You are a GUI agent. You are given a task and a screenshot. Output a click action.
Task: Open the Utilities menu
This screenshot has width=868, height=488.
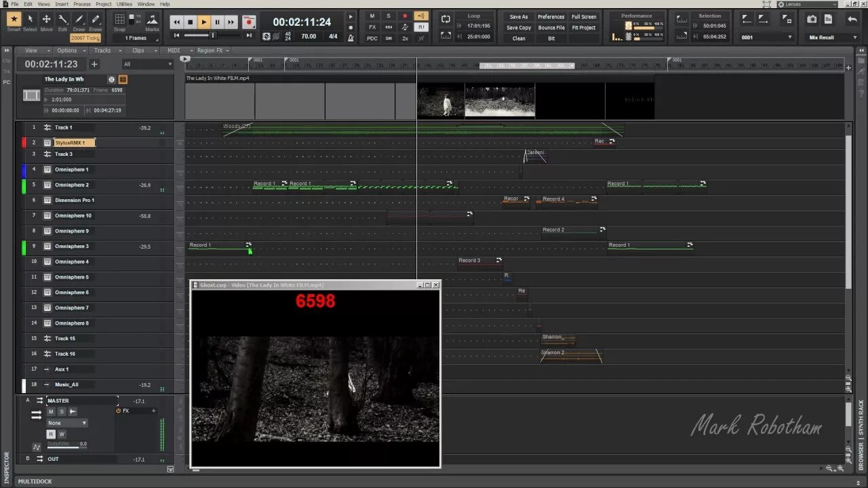tap(125, 4)
